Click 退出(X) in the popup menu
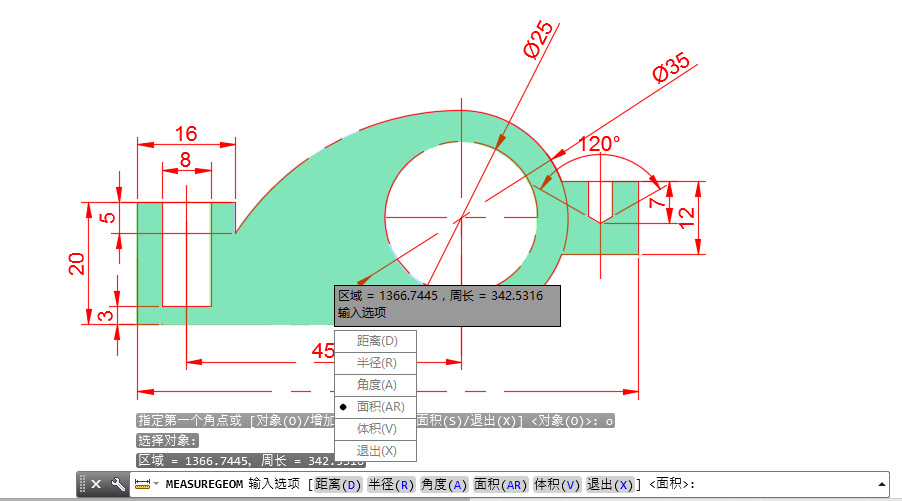902x501 pixels. click(376, 451)
